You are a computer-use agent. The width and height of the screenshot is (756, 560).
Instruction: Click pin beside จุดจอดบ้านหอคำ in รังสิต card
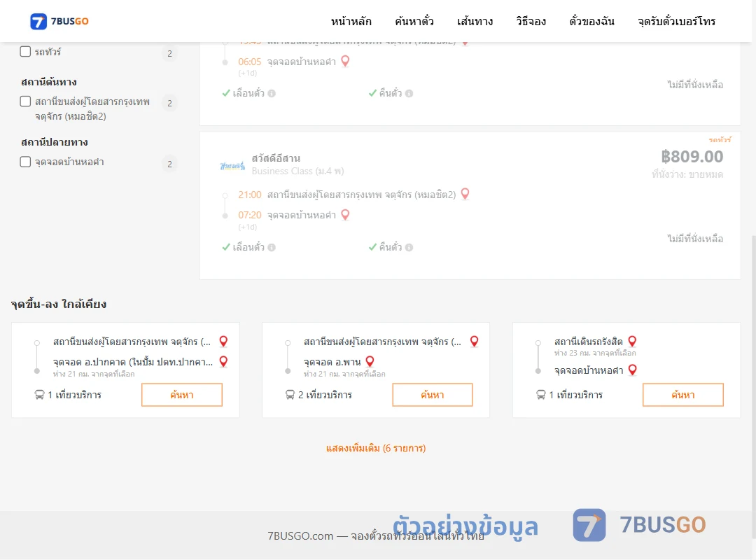click(x=633, y=370)
